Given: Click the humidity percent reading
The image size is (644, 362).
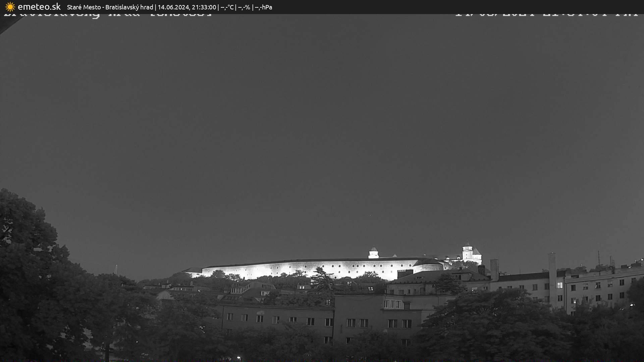Looking at the screenshot, I should (x=244, y=7).
